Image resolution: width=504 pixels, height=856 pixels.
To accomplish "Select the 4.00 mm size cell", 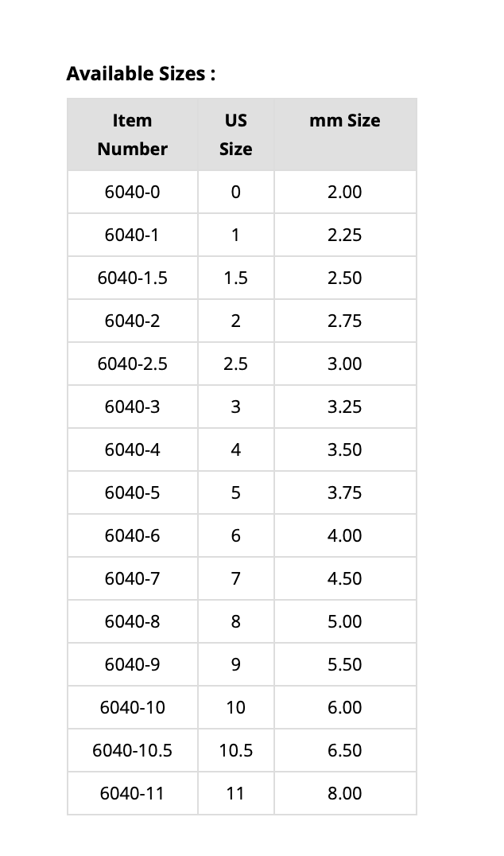I will tap(344, 535).
